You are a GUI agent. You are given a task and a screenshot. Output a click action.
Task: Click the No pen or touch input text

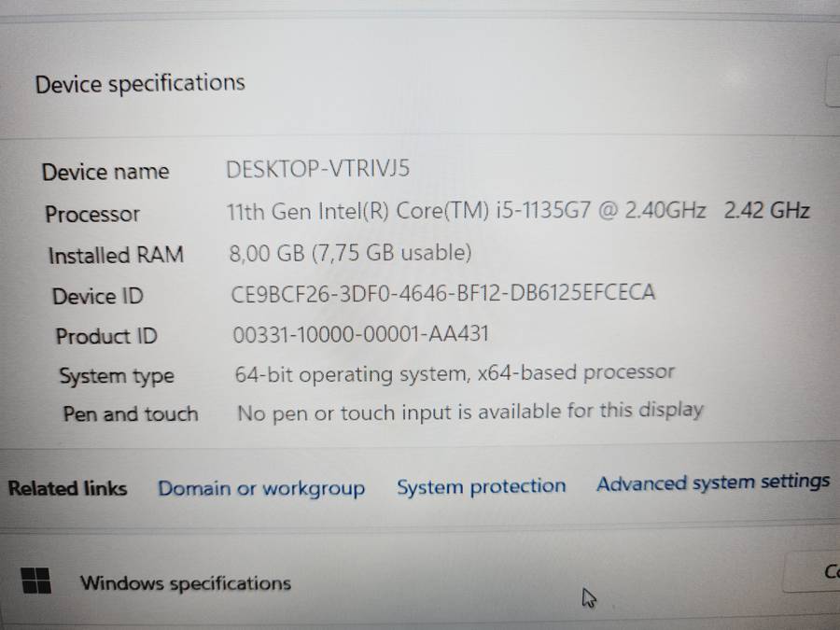pos(469,411)
